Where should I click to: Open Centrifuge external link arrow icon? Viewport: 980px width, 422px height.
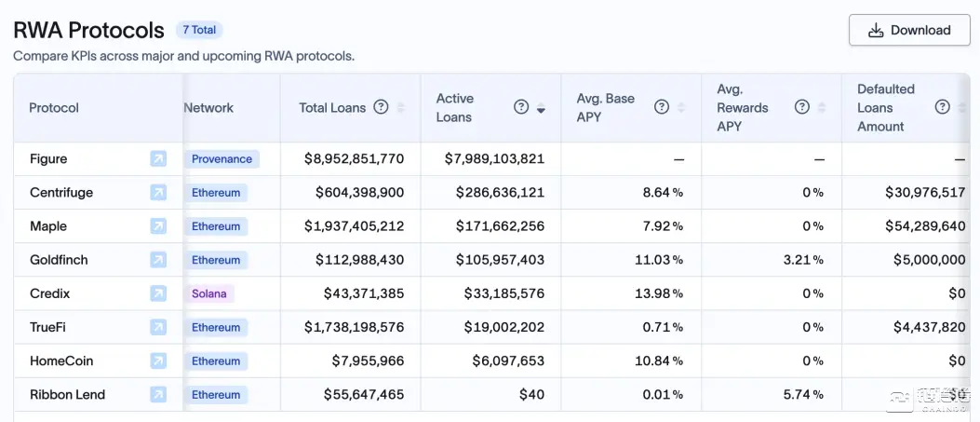click(158, 193)
